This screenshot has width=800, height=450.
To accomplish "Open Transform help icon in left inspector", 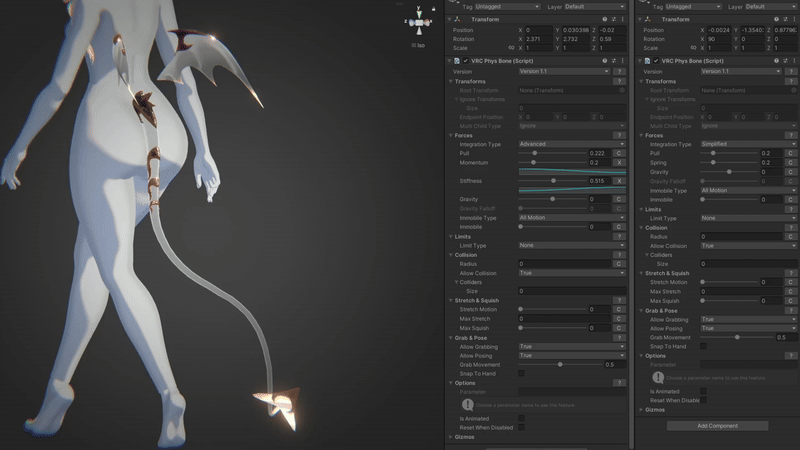I will (605, 19).
